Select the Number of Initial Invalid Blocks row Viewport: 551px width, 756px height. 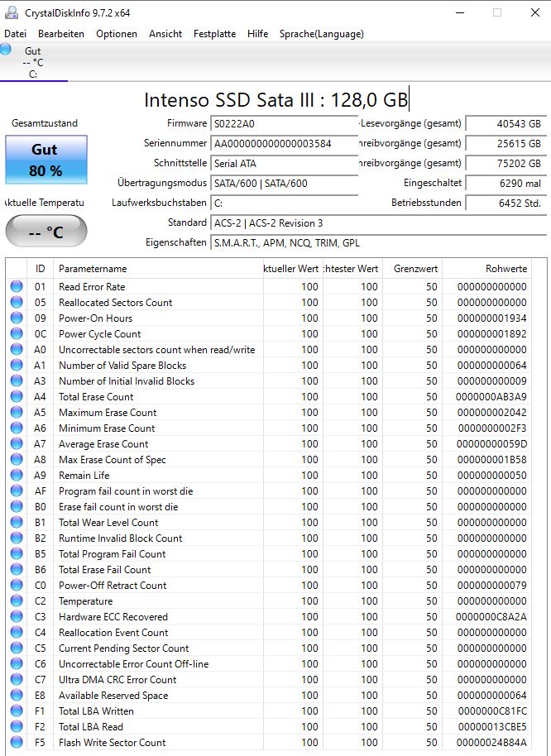click(x=269, y=380)
